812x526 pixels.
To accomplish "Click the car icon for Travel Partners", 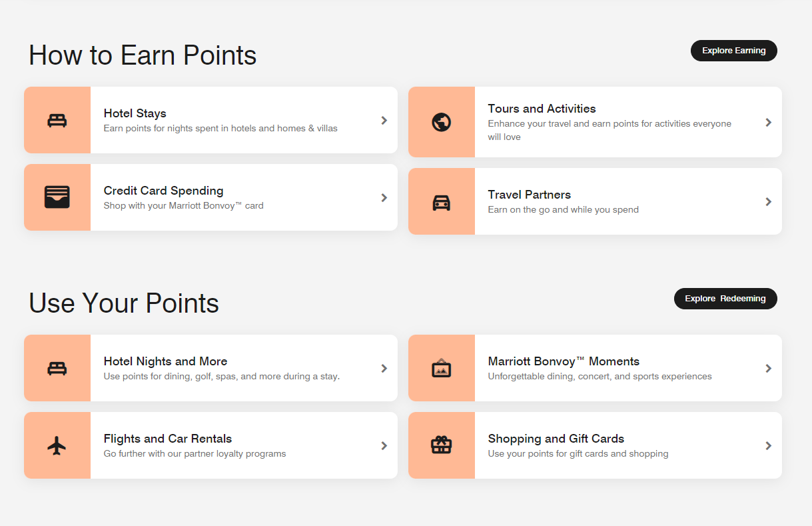I will (x=442, y=201).
